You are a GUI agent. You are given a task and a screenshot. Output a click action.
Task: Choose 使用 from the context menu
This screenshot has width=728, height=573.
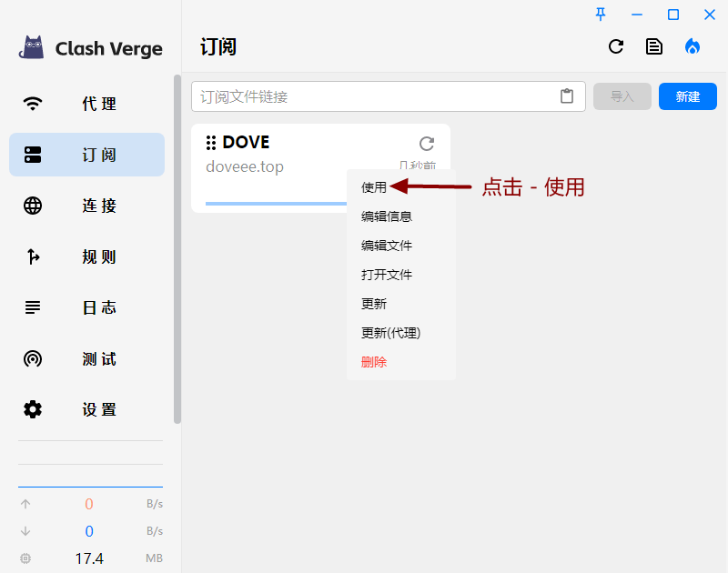tap(401, 187)
